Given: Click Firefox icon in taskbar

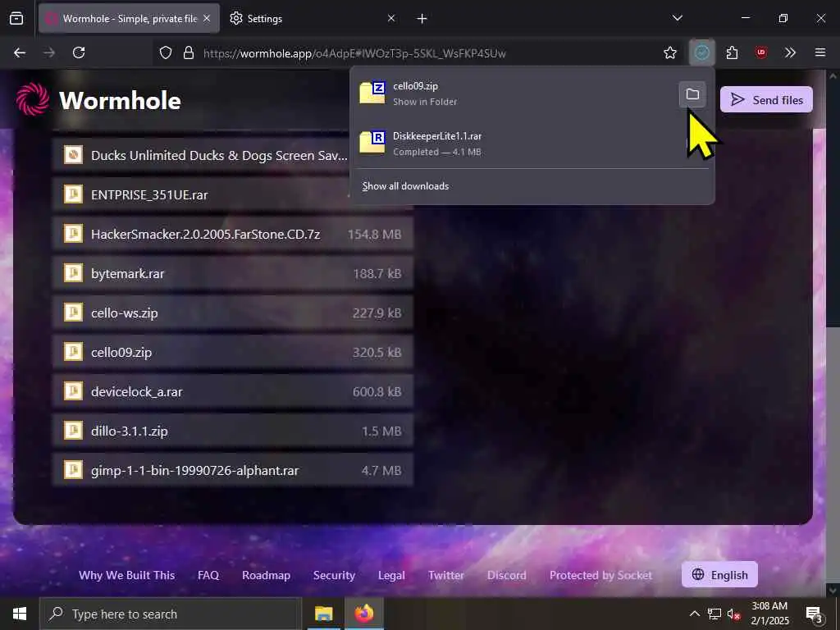Looking at the screenshot, I should 363,614.
